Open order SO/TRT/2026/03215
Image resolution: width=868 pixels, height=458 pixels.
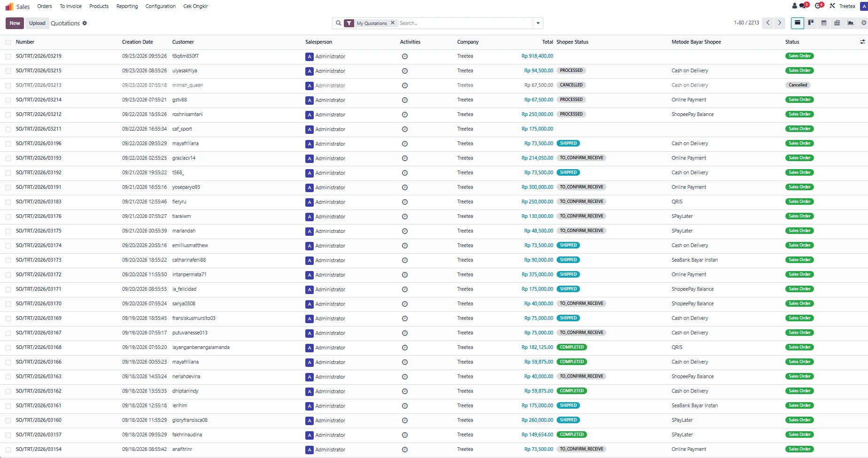[39, 70]
